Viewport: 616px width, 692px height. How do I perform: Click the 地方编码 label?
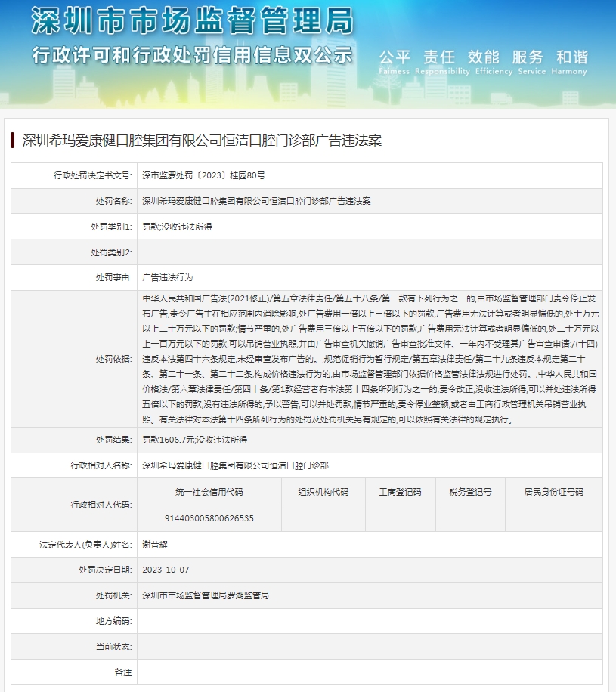click(x=113, y=621)
